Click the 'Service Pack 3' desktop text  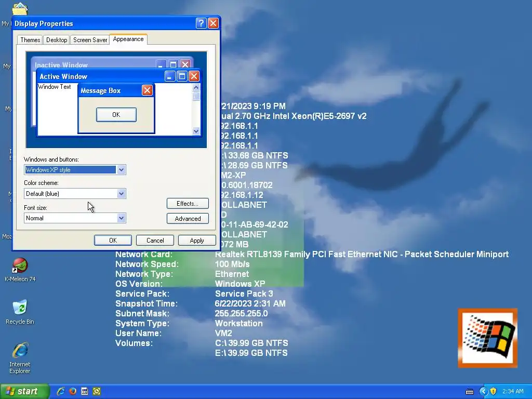(244, 294)
